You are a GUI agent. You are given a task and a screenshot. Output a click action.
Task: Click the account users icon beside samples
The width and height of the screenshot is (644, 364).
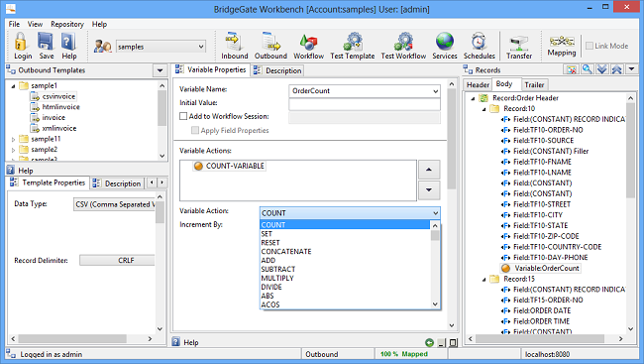click(x=102, y=46)
